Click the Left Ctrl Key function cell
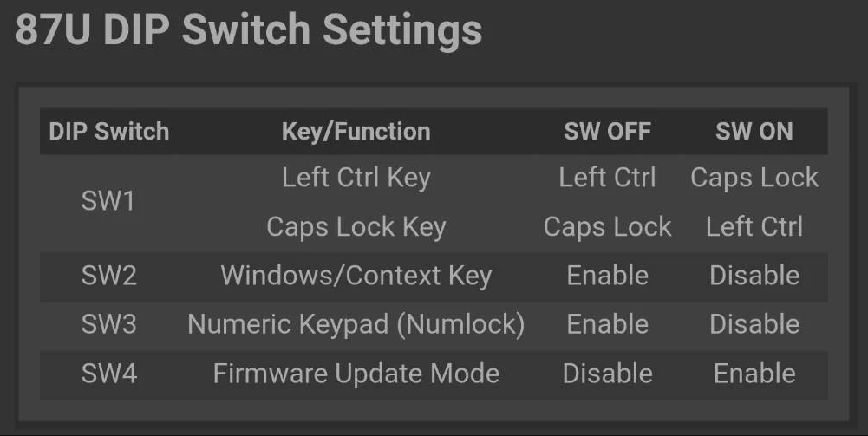 [x=356, y=179]
